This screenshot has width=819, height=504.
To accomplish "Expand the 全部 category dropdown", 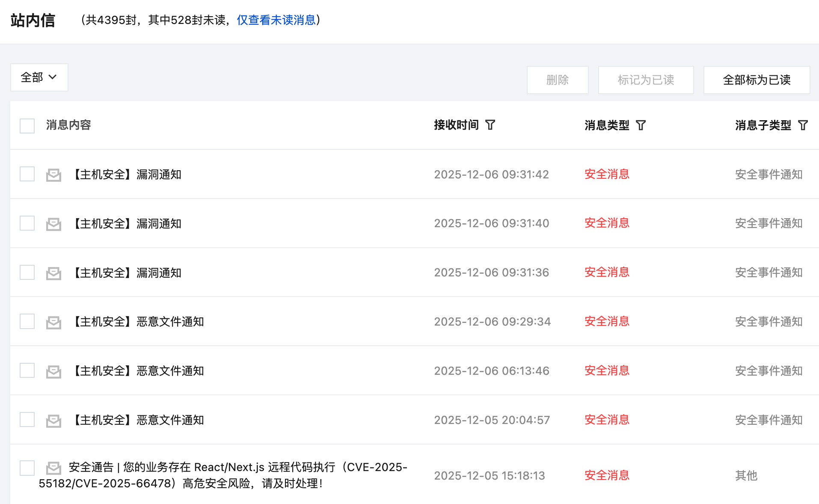I will [39, 77].
